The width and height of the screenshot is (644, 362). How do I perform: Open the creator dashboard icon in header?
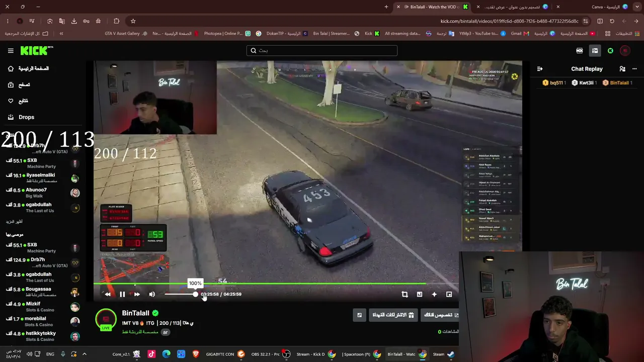tap(595, 51)
